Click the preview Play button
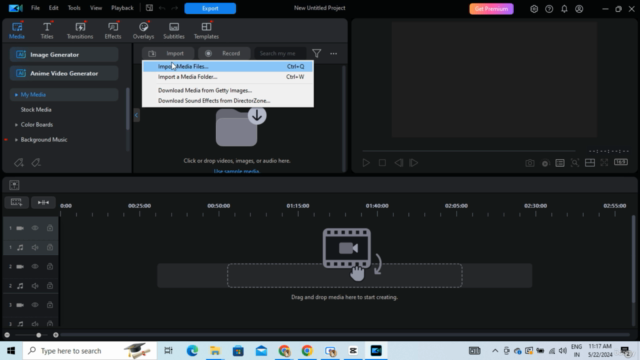 (366, 162)
